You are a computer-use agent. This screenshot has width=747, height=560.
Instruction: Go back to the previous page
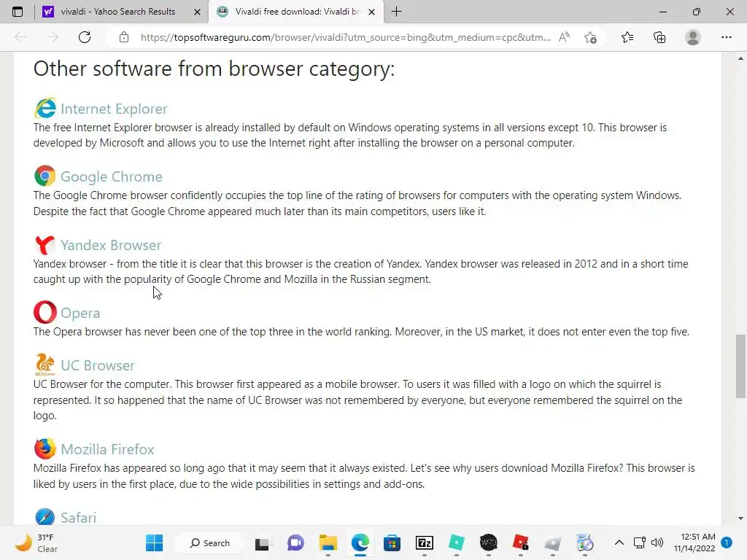tap(20, 37)
